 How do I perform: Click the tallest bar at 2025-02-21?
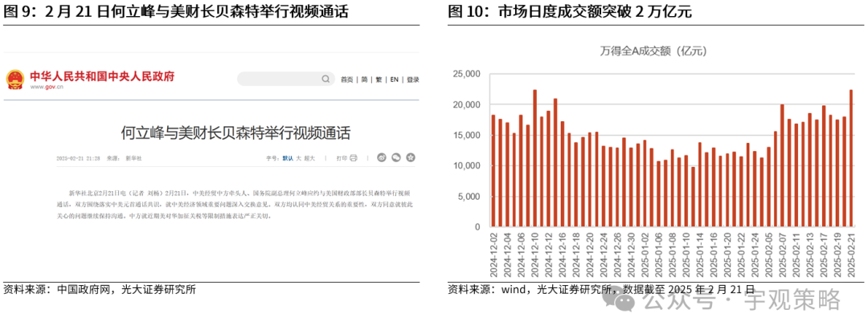(x=851, y=159)
